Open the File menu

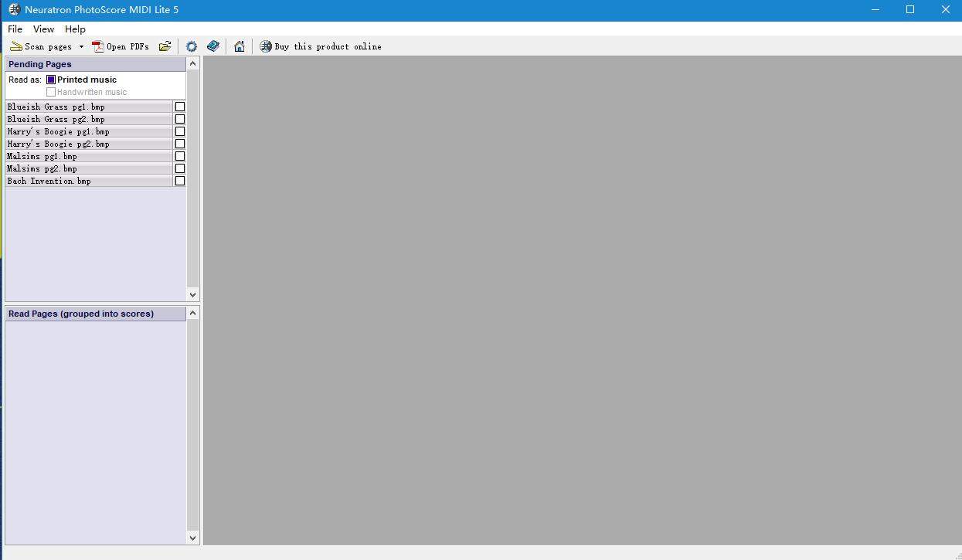click(x=14, y=29)
